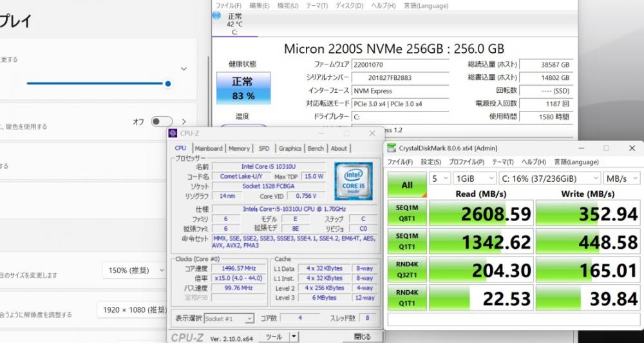Click the Micron 2200S NVMe 256GB title
The height and width of the screenshot is (343, 644).
pyautogui.click(x=394, y=48)
